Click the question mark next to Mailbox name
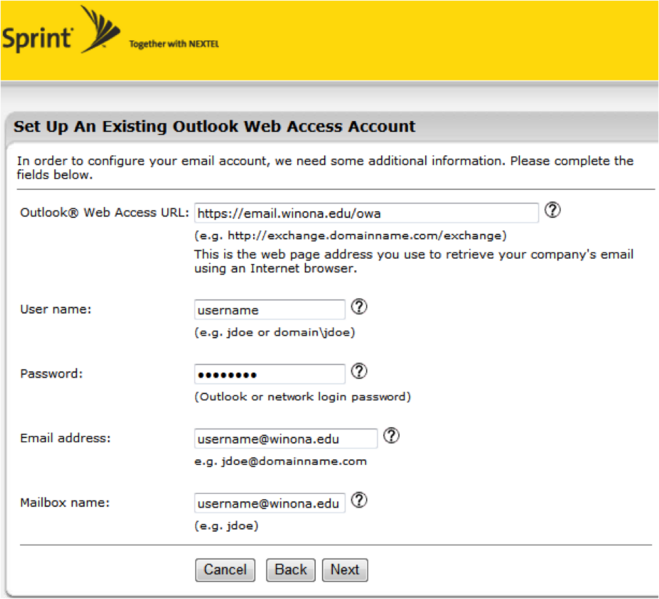This screenshot has height=599, width=659. 359,500
